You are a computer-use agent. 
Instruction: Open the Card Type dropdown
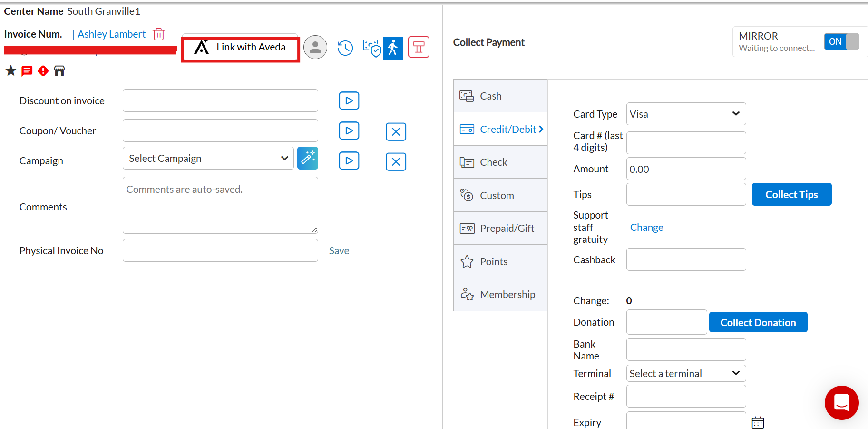(x=686, y=114)
